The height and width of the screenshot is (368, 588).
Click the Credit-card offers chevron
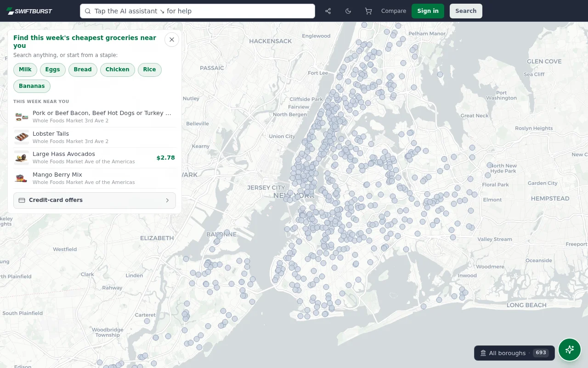coord(167,201)
